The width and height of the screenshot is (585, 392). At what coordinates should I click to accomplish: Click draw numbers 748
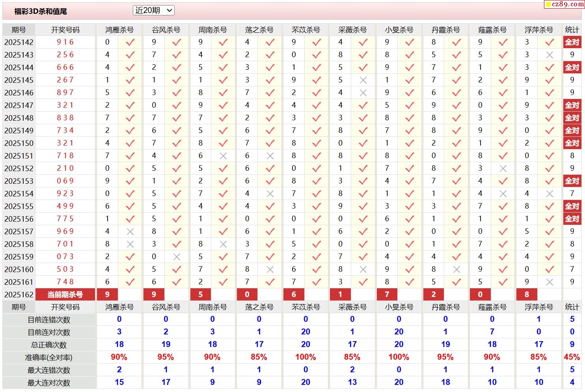(65, 282)
